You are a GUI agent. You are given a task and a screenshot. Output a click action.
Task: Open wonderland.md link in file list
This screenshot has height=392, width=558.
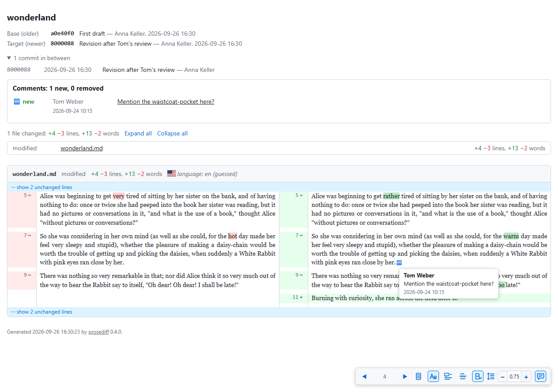coord(82,148)
